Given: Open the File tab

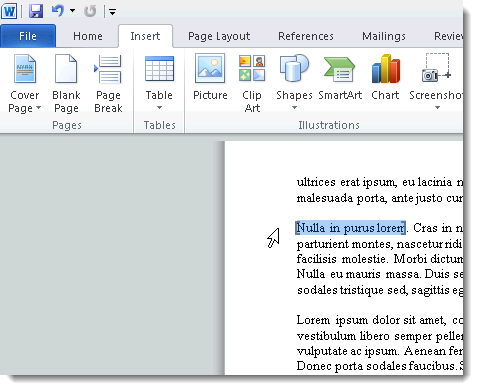Looking at the screenshot, I should (x=28, y=36).
